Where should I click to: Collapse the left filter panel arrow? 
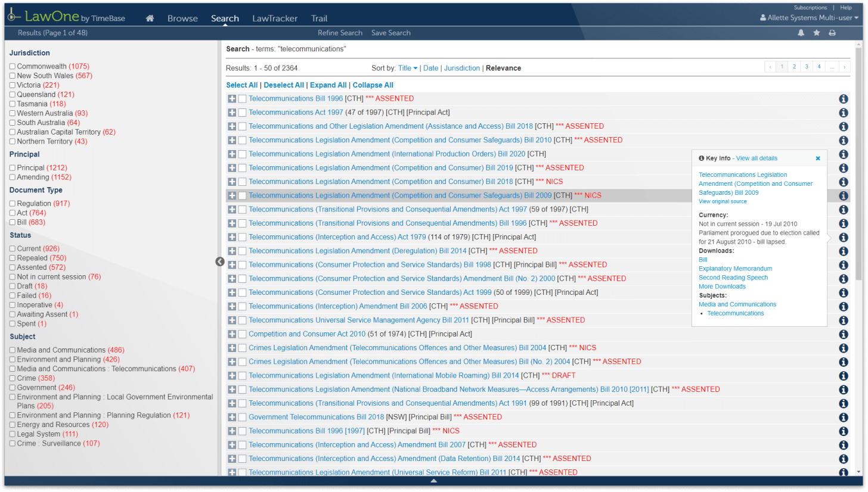(x=220, y=261)
